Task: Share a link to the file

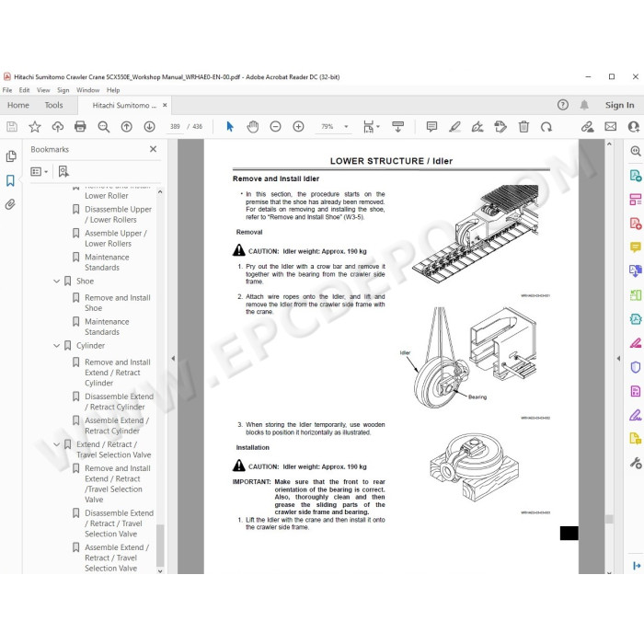Action: [587, 127]
